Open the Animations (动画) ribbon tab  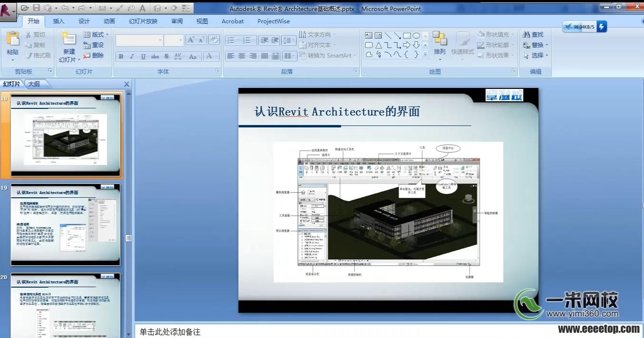[x=109, y=21]
